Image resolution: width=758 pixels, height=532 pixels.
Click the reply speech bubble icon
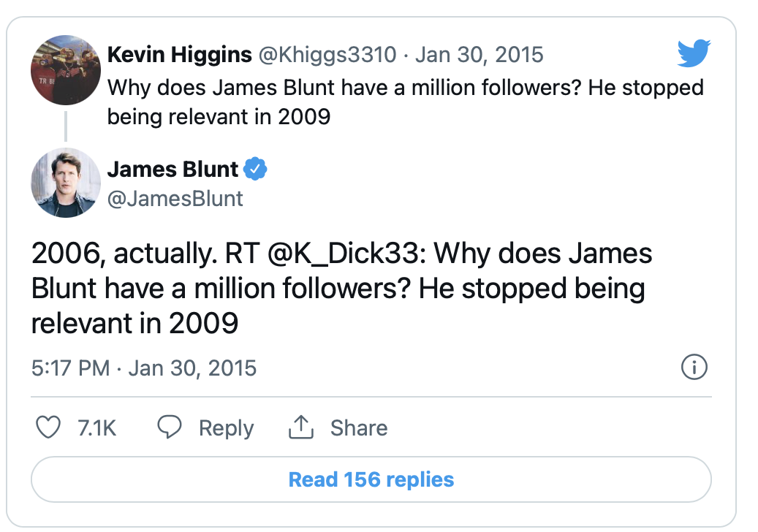click(x=170, y=427)
